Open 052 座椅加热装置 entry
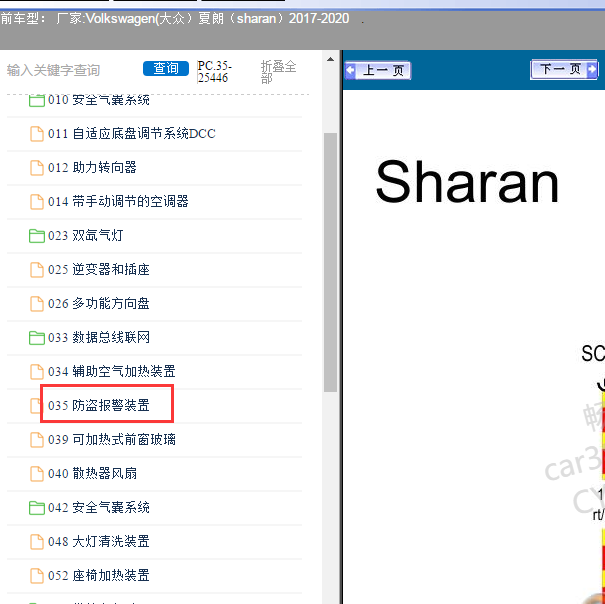Viewport: 605px width, 604px height. point(99,575)
